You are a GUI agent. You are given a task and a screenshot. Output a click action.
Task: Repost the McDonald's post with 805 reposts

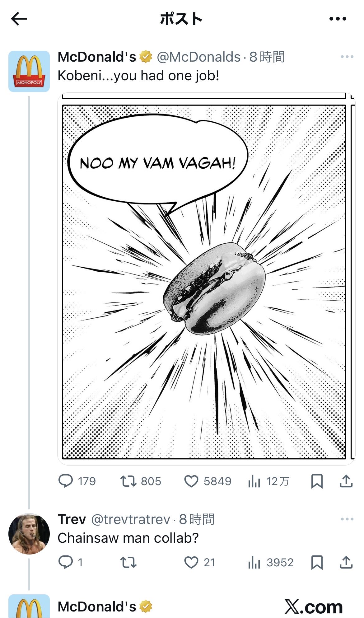pyautogui.click(x=128, y=481)
